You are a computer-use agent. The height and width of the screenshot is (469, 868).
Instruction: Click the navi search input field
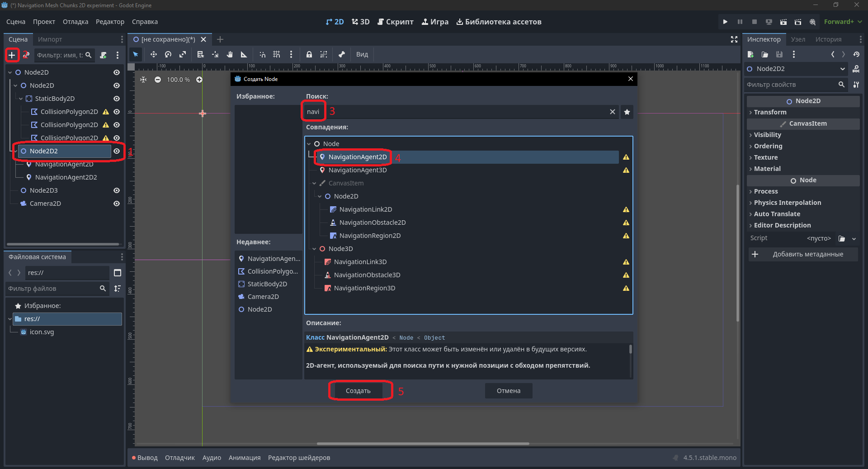click(x=456, y=112)
